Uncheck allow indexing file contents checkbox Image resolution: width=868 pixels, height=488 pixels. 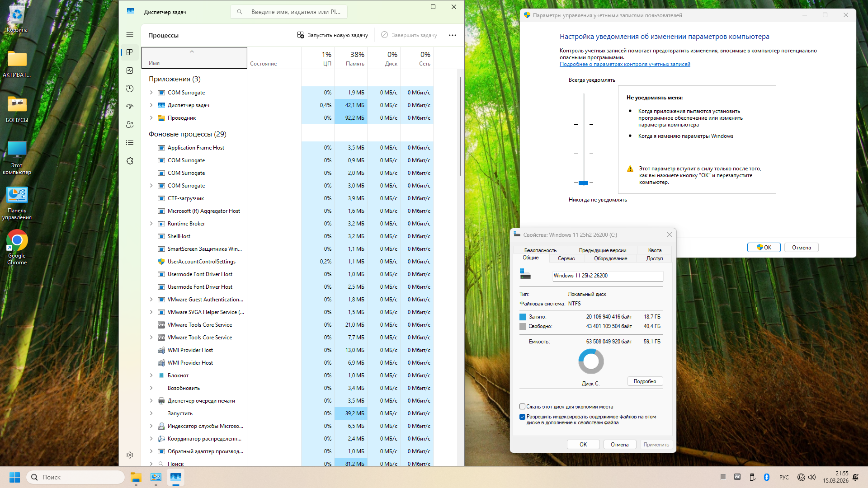522,417
